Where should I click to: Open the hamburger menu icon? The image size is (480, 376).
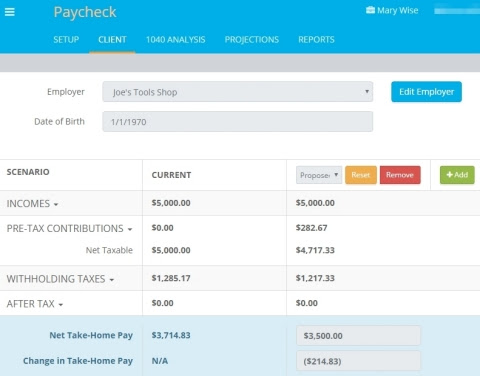coord(10,12)
